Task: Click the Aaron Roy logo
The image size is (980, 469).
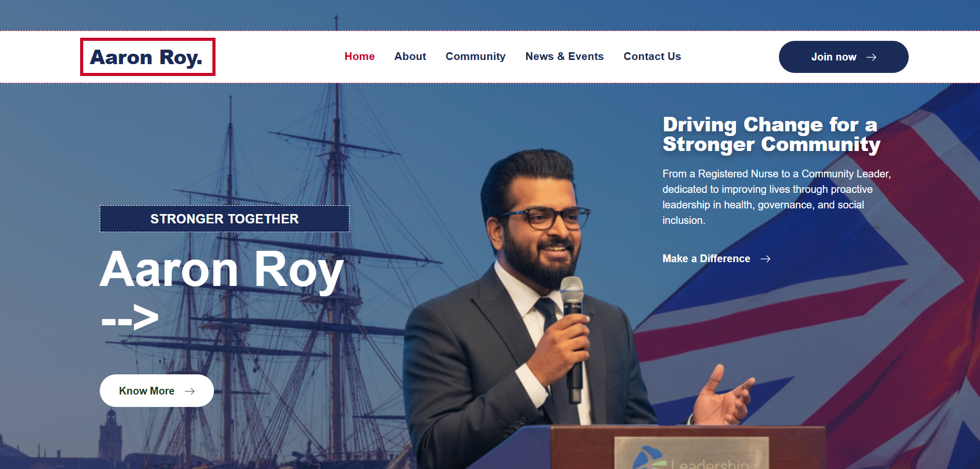Action: [x=147, y=57]
